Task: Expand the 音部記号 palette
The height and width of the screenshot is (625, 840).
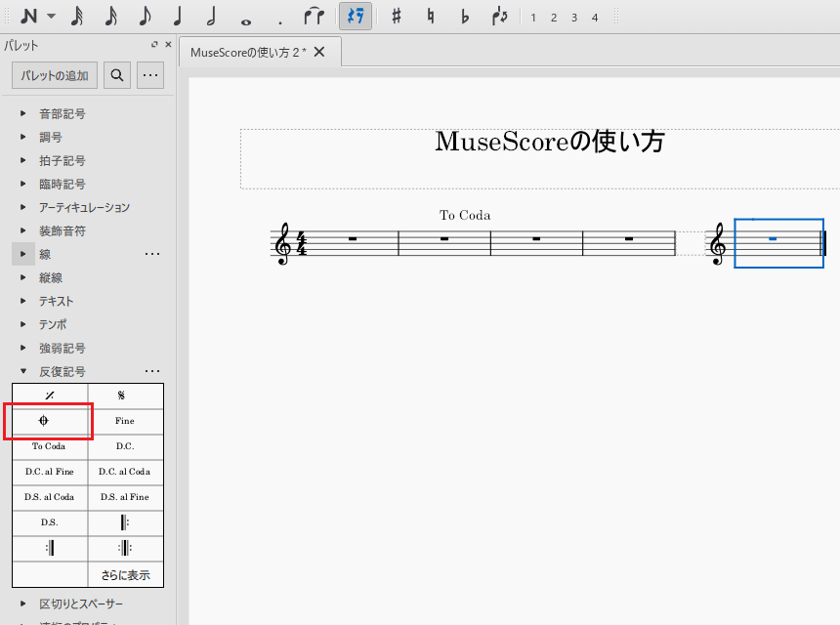Action: click(23, 113)
